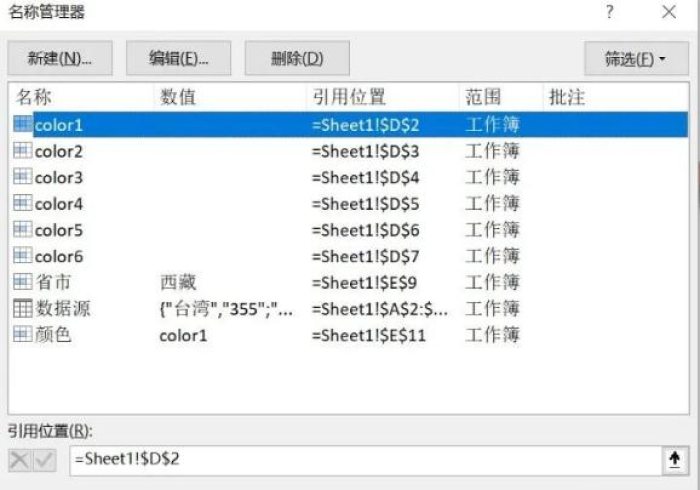700x490 pixels.
Task: Click the table icon next to 数据源
Action: [x=22, y=308]
